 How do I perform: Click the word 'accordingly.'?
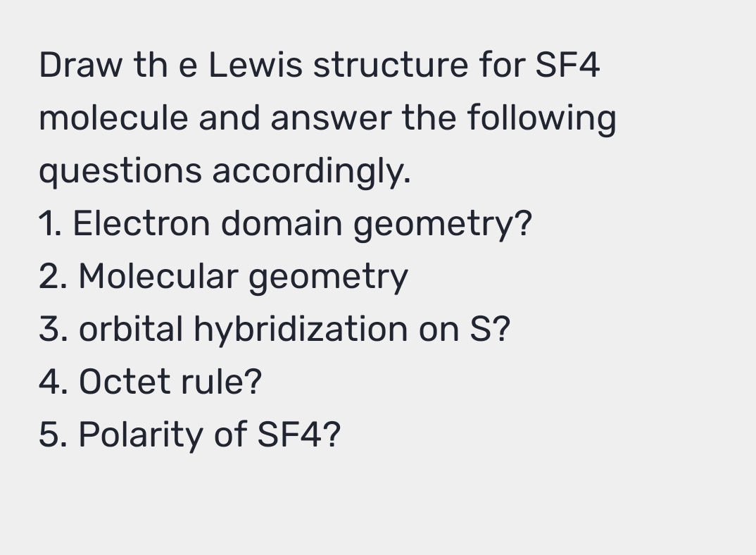coord(311,171)
